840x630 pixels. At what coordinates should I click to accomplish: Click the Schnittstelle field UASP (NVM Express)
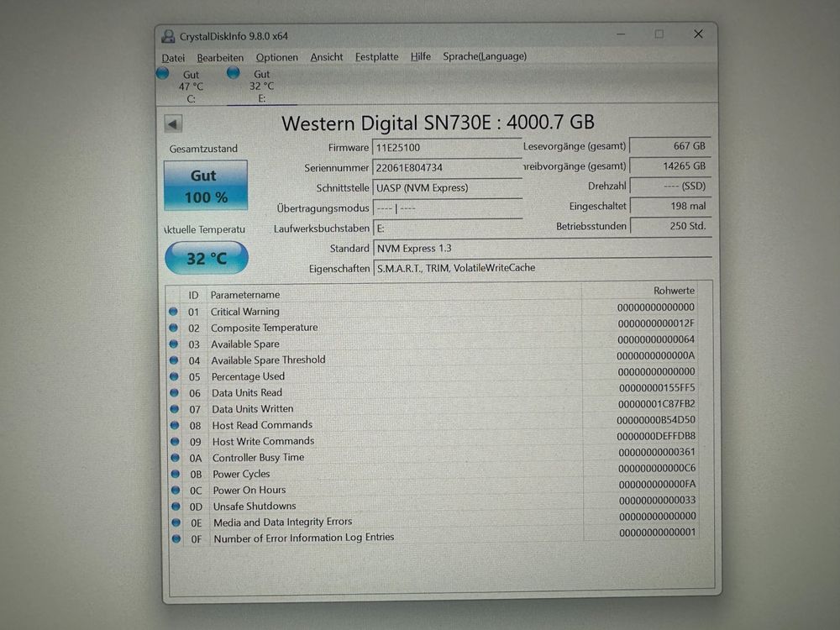[447, 187]
